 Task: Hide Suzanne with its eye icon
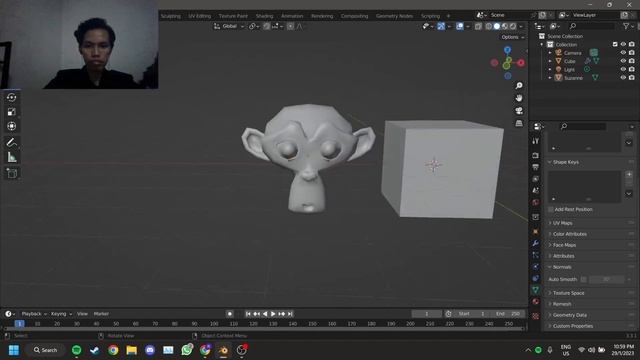coord(623,78)
